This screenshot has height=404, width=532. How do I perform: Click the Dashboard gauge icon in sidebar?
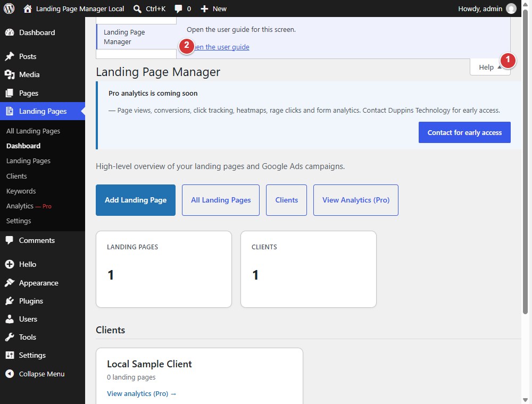click(10, 32)
